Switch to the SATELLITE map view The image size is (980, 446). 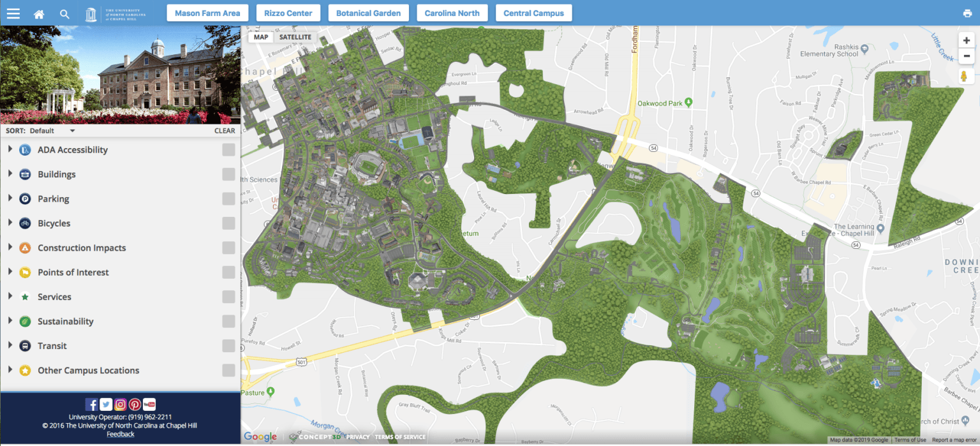295,36
